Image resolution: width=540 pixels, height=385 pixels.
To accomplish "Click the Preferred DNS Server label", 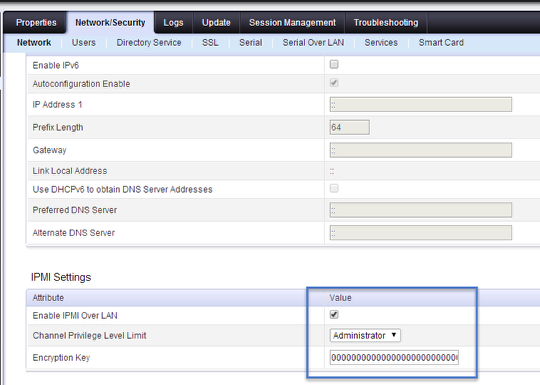I will click(74, 210).
